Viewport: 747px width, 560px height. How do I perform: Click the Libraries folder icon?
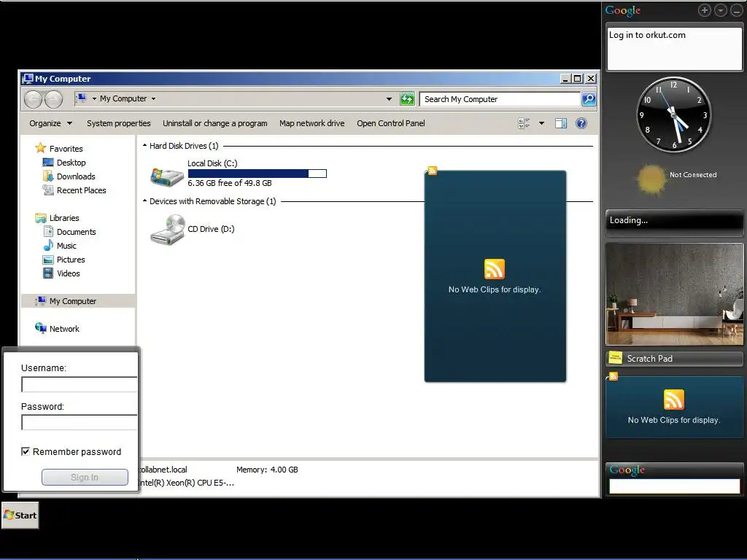[x=41, y=218]
